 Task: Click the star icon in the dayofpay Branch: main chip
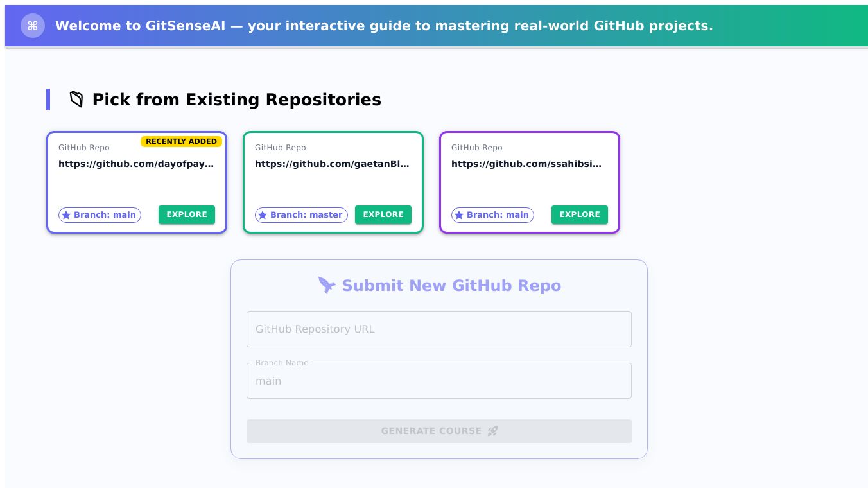tap(66, 215)
